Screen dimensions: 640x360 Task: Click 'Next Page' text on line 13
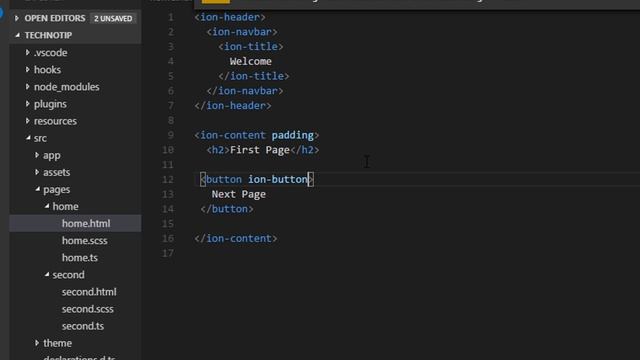point(239,194)
